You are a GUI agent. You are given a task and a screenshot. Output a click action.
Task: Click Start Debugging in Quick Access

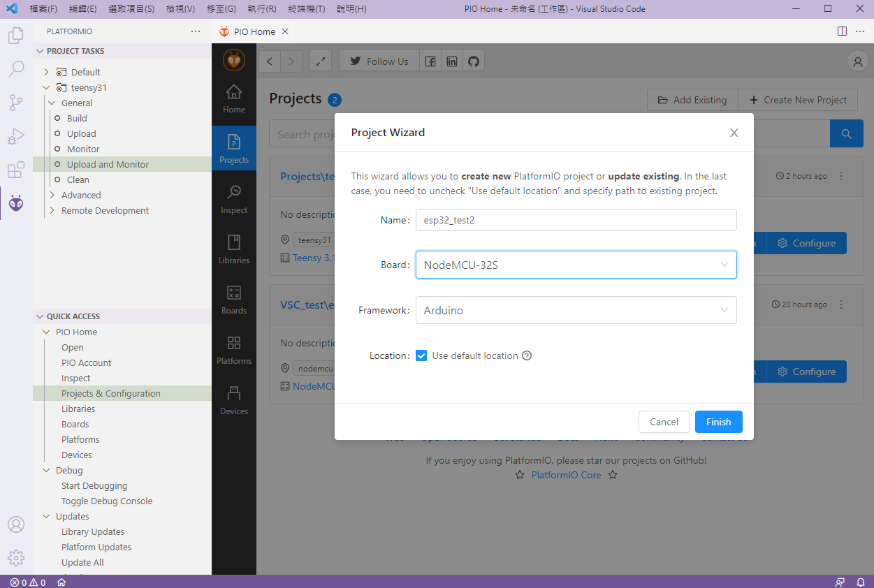(122, 485)
